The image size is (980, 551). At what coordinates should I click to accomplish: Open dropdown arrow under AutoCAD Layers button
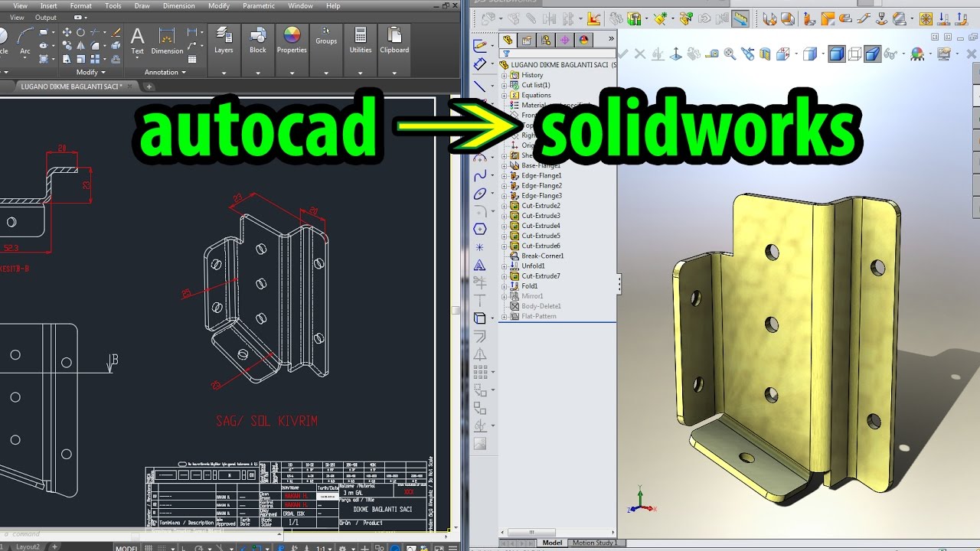click(224, 73)
